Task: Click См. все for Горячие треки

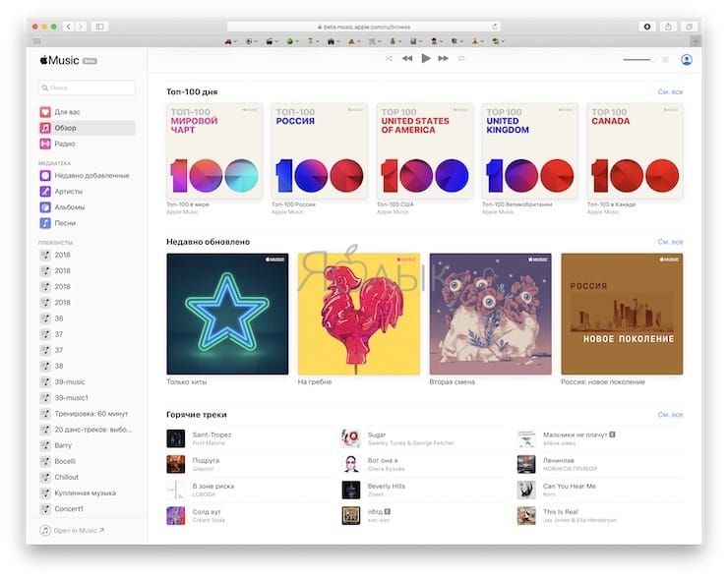Action: pyautogui.click(x=670, y=414)
